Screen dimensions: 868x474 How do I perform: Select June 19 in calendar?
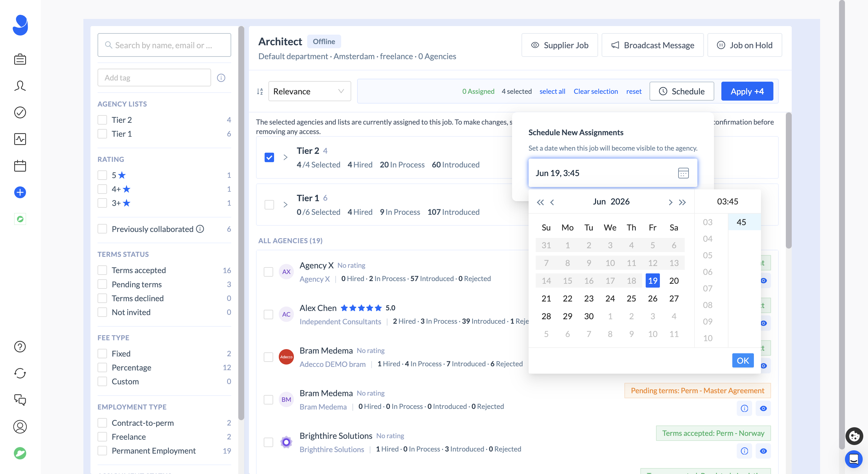click(x=652, y=280)
